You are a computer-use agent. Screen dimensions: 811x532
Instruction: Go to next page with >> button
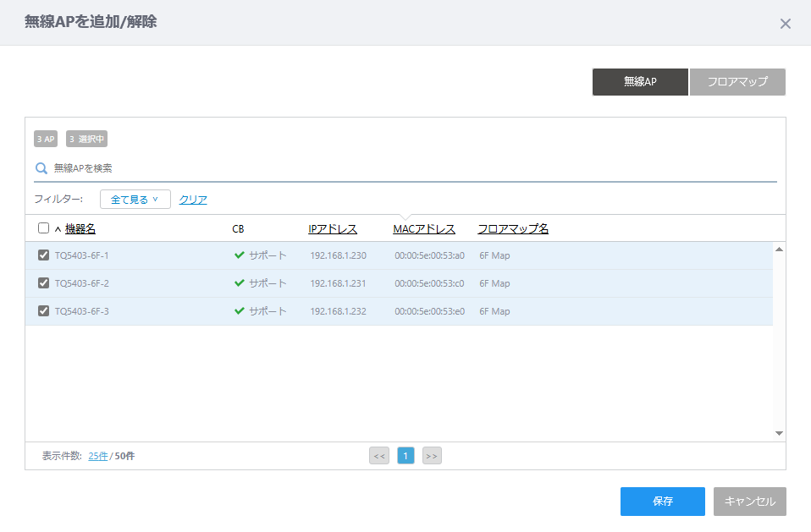(x=432, y=456)
